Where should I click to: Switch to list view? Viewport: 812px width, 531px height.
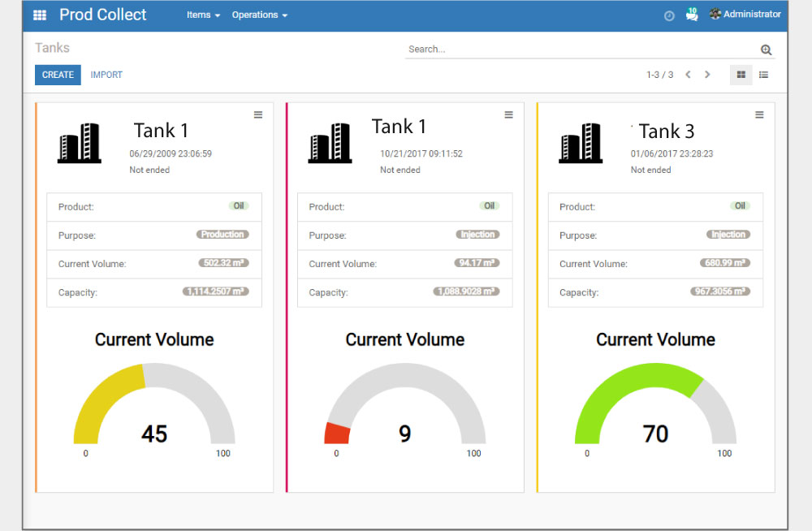(764, 75)
